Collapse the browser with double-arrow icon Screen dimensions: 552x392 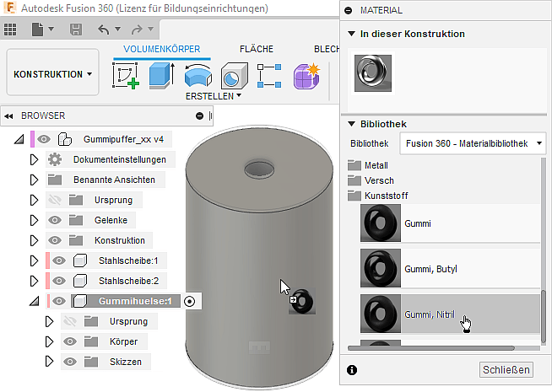coord(8,116)
